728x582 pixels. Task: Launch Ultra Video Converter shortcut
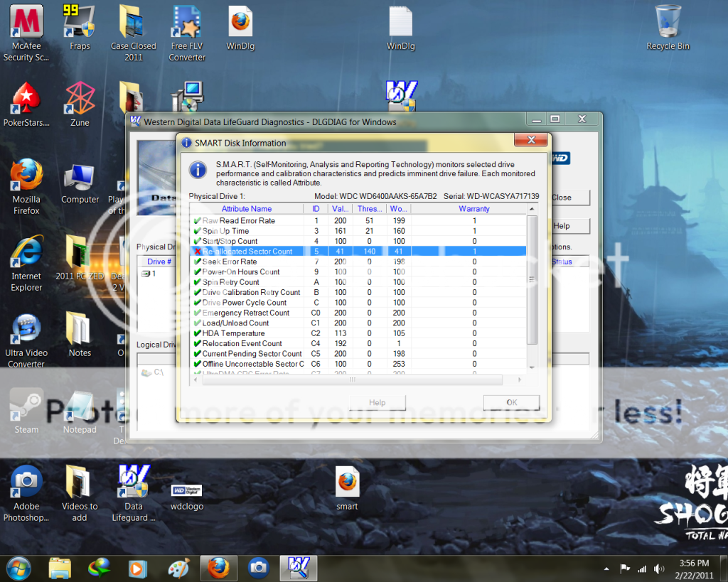pyautogui.click(x=26, y=340)
